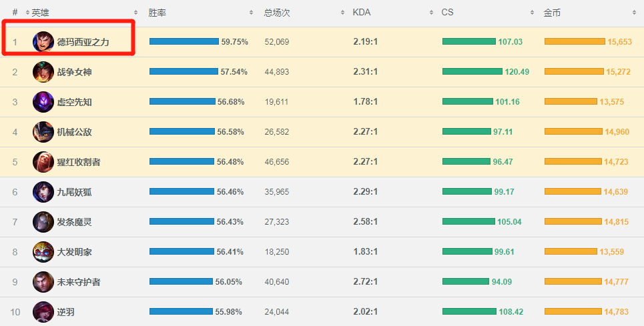Sort table by 金币 column header
The width and height of the screenshot is (644, 326).
point(552,13)
